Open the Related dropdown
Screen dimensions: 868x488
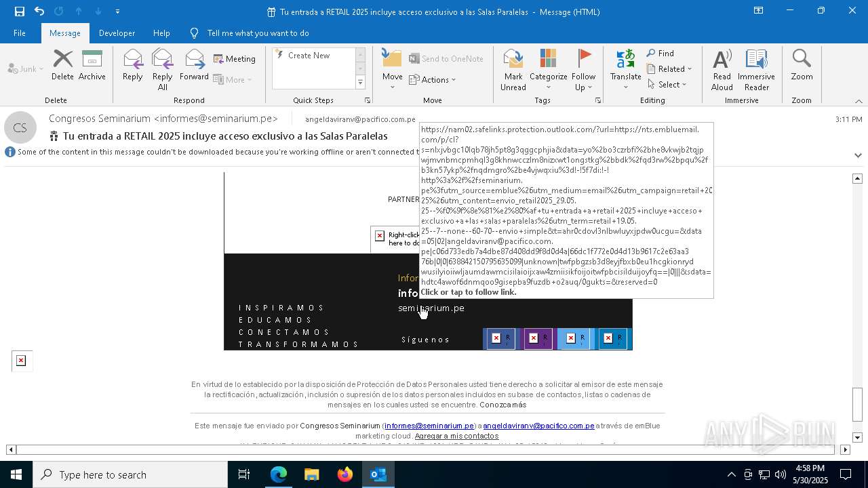[x=669, y=69]
